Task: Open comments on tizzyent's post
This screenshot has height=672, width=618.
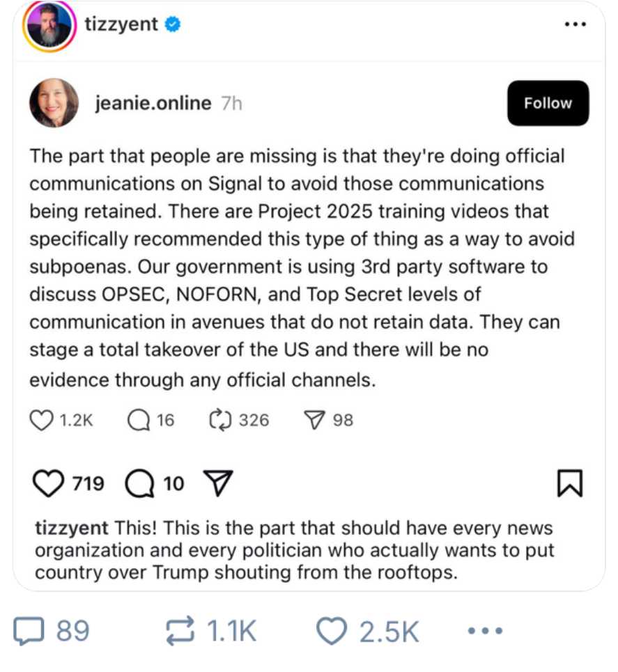Action: [140, 483]
